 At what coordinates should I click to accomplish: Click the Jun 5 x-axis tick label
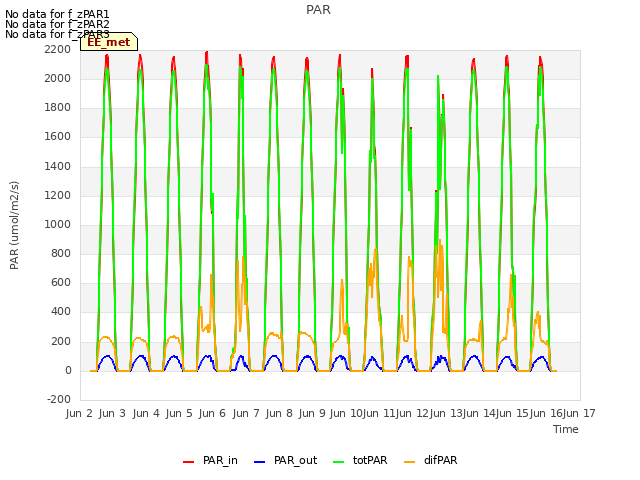(179, 413)
